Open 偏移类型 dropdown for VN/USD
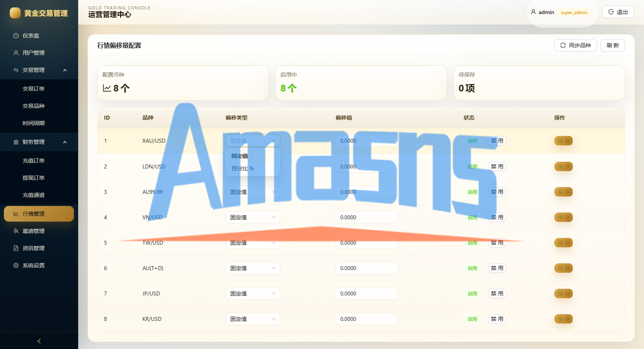The width and height of the screenshot is (644, 349). click(253, 217)
